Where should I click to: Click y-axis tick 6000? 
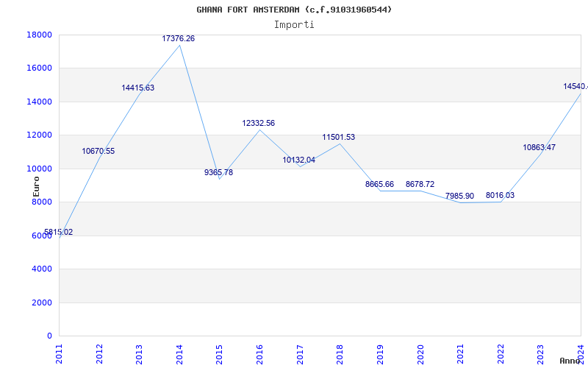click(42, 236)
